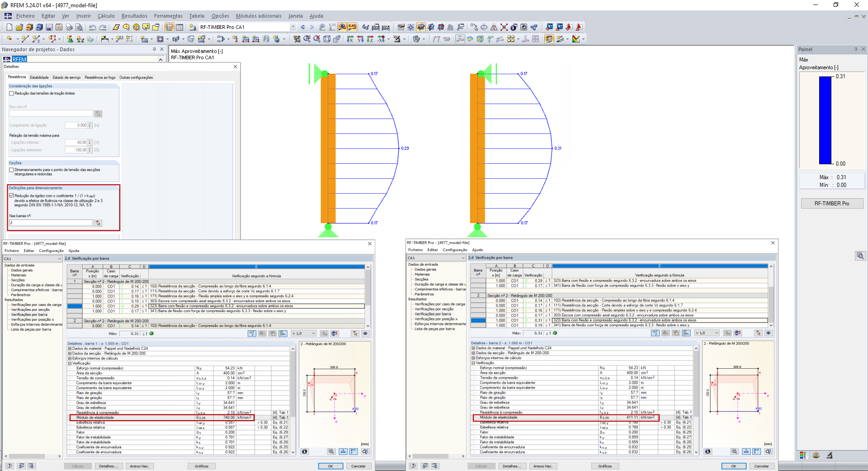
Task: Click the blue color scale bar in Painel
Action: [826, 120]
